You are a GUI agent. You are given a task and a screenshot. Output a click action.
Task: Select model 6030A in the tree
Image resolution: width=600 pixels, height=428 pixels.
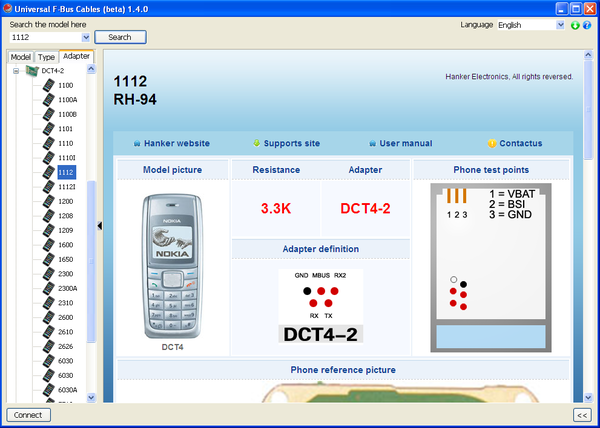(x=68, y=389)
